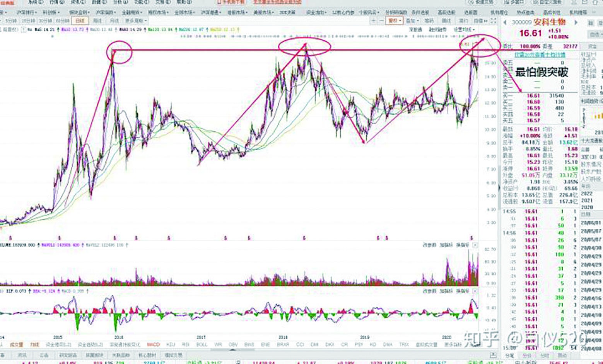Go to next stock with right arrow
Viewport: 603px width, 364px height.
[576, 22]
